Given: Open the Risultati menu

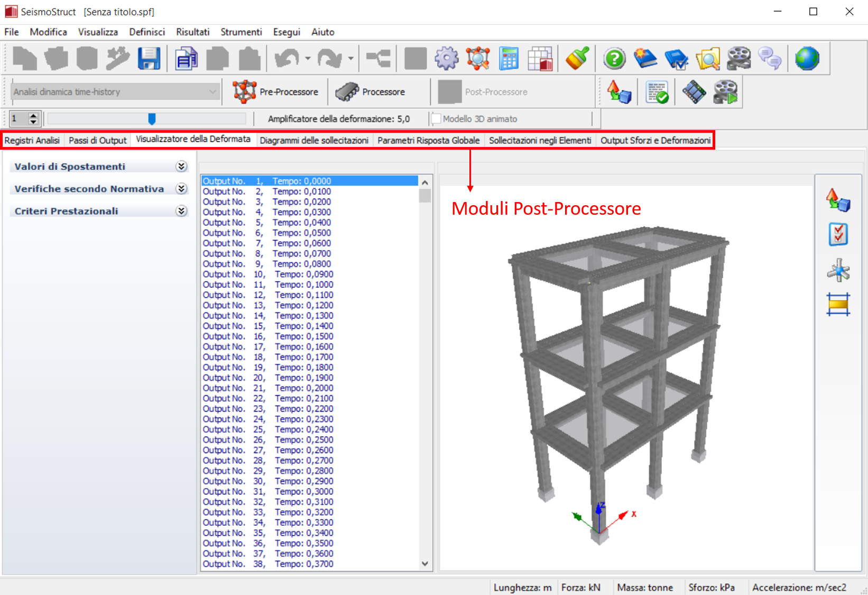Looking at the screenshot, I should click(x=192, y=32).
